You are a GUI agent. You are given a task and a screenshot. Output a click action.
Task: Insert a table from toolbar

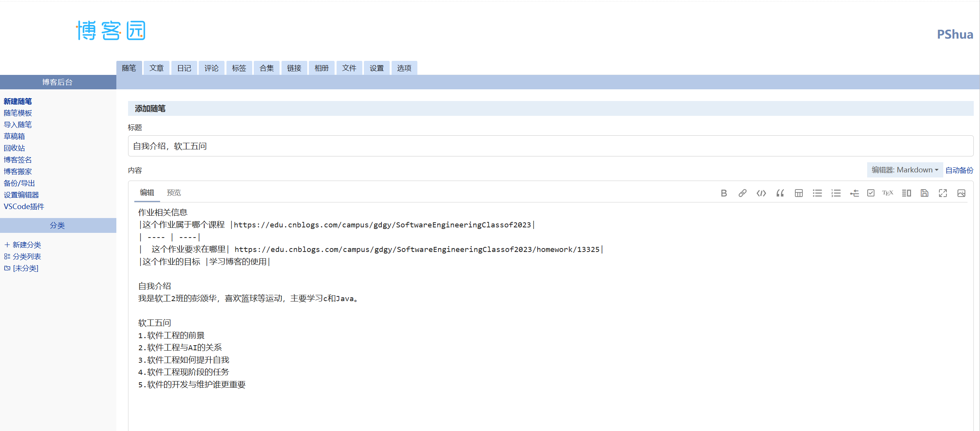coord(798,193)
